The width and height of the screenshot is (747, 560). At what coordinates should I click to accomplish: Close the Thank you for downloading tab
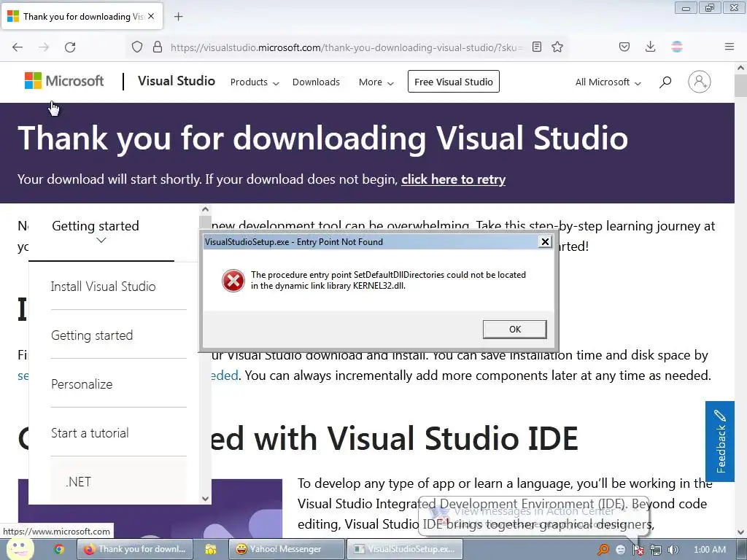[151, 16]
